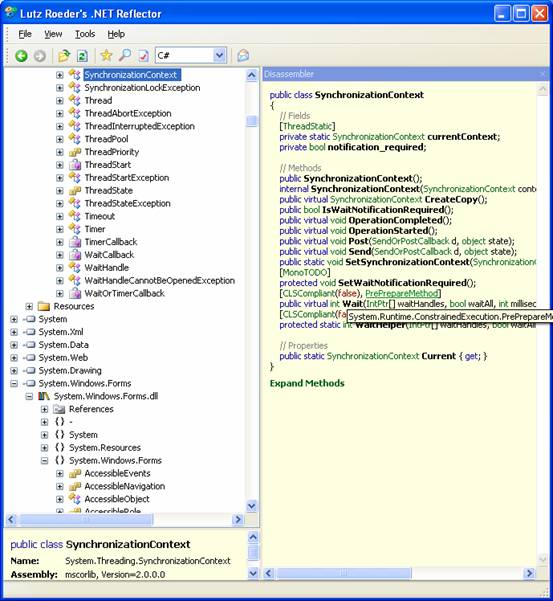Image resolution: width=553 pixels, height=601 pixels.
Task: Click the Refresh toolbar icon
Action: pyautogui.click(x=82, y=56)
